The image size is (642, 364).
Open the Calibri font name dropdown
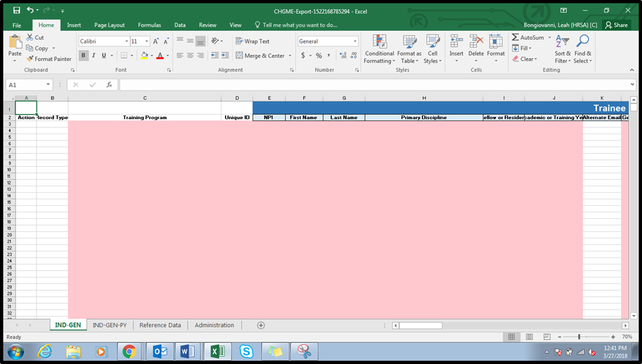pyautogui.click(x=126, y=41)
